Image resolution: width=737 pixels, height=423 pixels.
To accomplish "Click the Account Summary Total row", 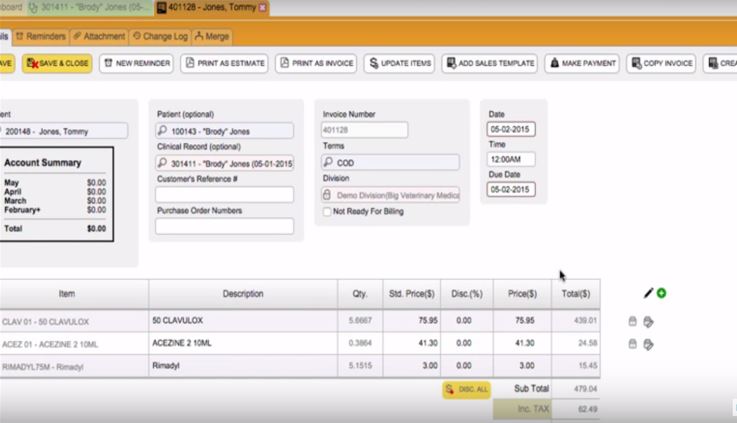I will 55,229.
